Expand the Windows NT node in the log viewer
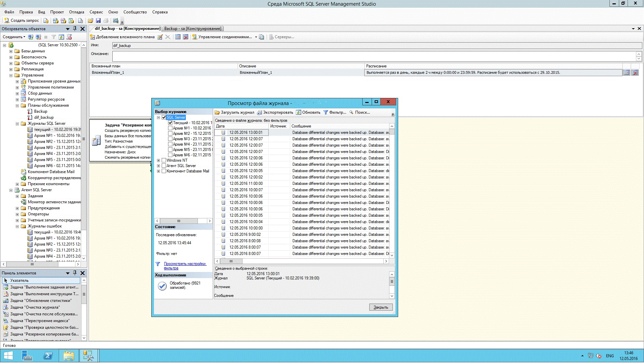This screenshot has height=363, width=644. coord(158,160)
